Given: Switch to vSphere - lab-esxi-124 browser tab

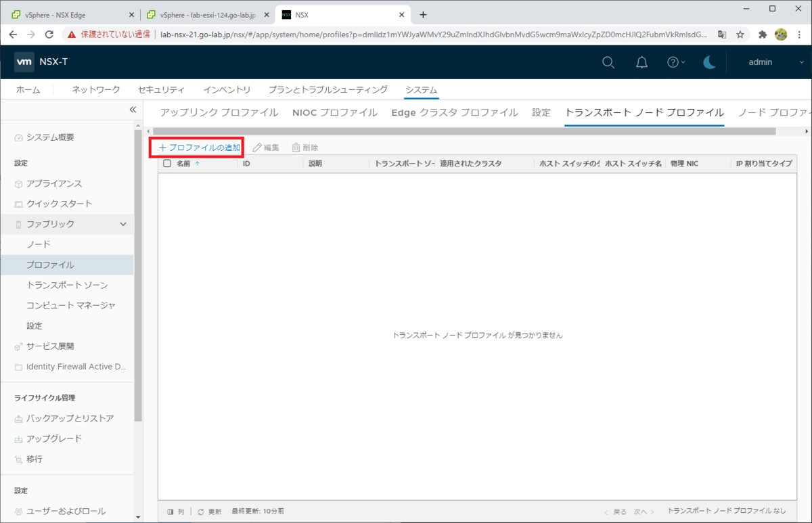Looking at the screenshot, I should click(x=206, y=15).
